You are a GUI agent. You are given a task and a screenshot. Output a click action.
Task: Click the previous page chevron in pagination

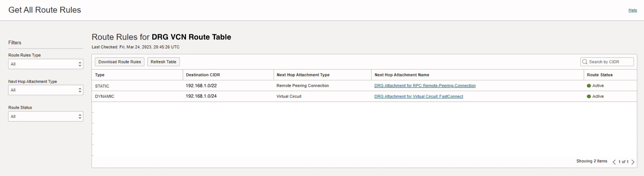(x=614, y=162)
